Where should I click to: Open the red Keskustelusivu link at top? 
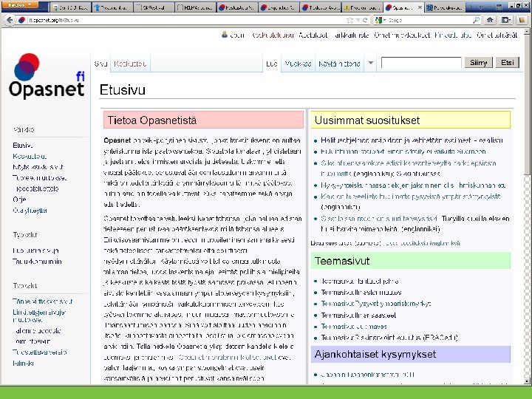[273, 35]
